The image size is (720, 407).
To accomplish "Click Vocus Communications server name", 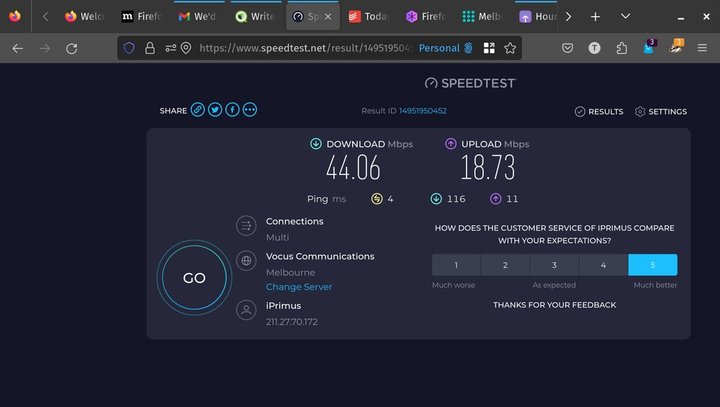I will point(320,256).
